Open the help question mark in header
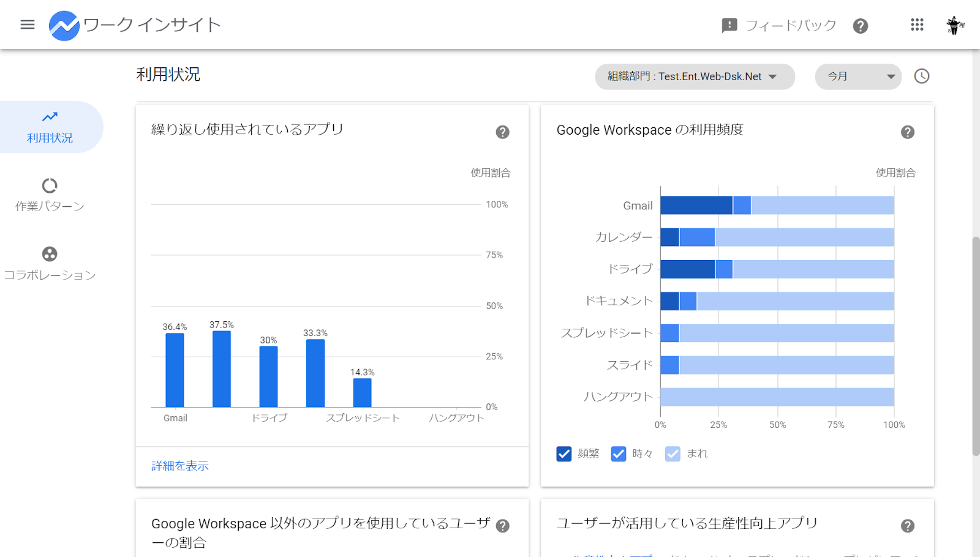 tap(861, 26)
